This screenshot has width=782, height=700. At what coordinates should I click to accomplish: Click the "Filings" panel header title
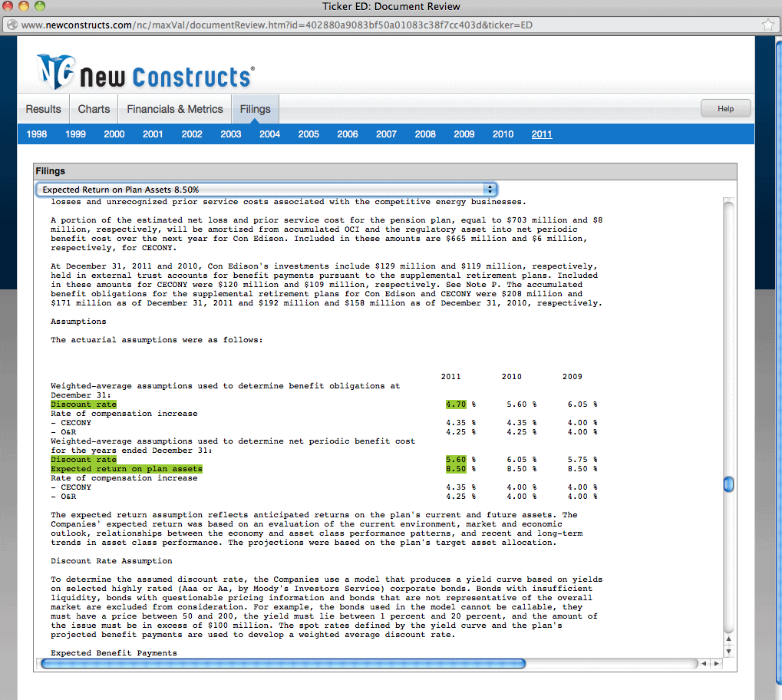point(50,171)
